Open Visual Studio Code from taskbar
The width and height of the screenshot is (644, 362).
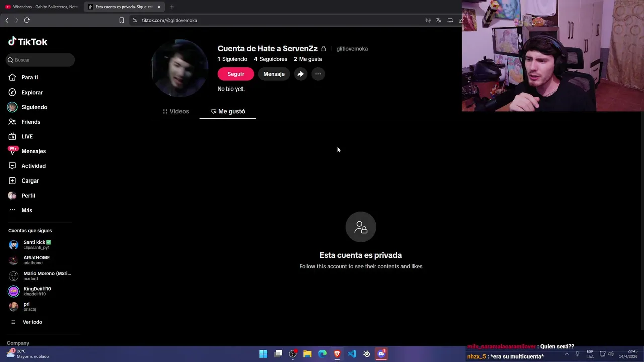coord(352,354)
